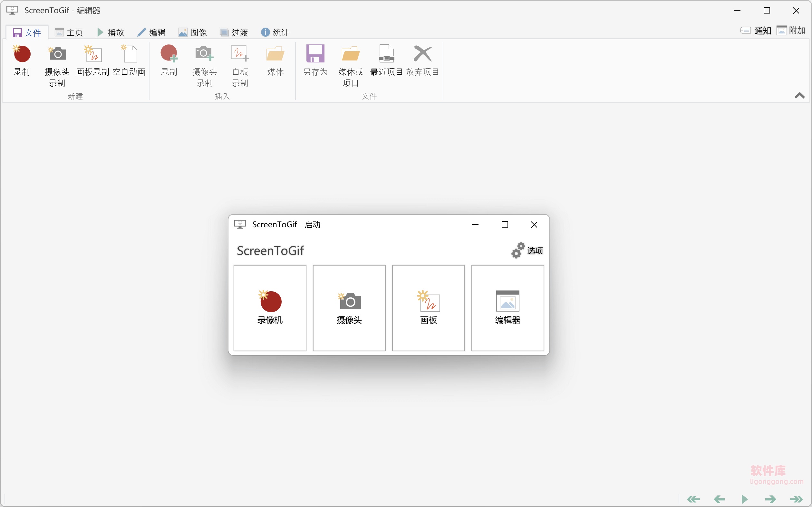Screen dimensions: 812x507
Task: Open 最近项目 list
Action: click(x=386, y=54)
